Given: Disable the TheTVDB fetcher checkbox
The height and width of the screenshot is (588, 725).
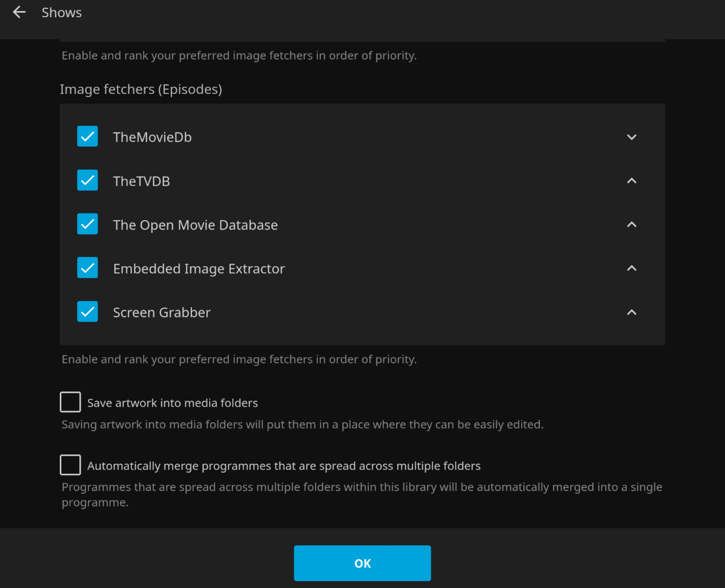Looking at the screenshot, I should click(x=87, y=180).
